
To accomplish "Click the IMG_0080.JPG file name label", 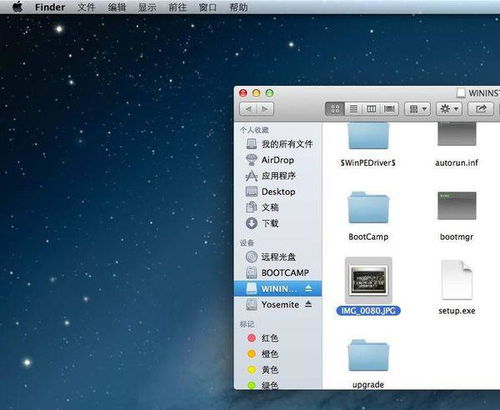I will point(368,311).
